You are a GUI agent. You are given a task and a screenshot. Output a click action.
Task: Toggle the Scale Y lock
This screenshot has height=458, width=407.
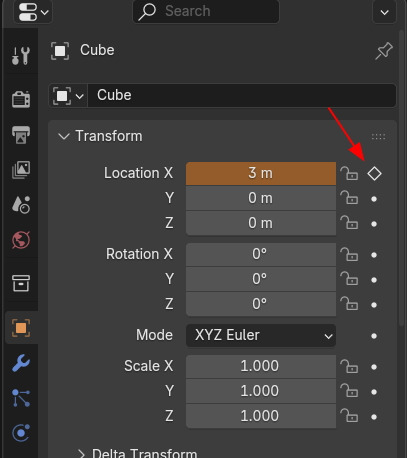pyautogui.click(x=349, y=391)
